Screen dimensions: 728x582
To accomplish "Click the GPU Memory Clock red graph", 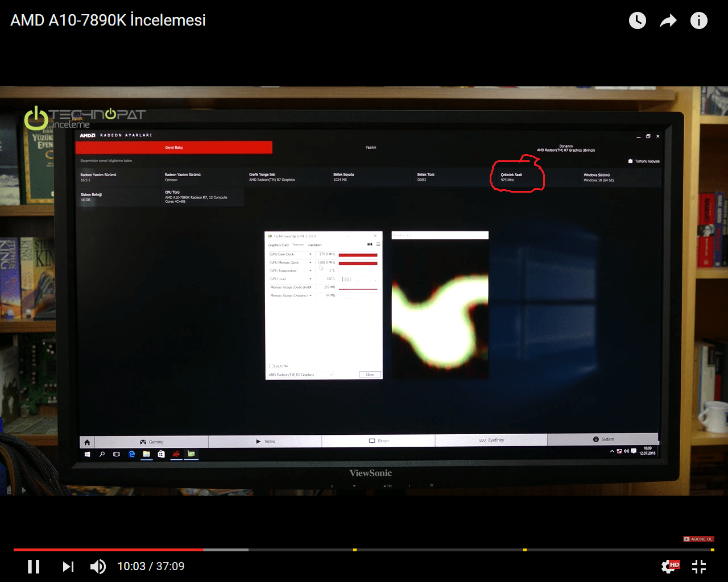I will [x=358, y=263].
